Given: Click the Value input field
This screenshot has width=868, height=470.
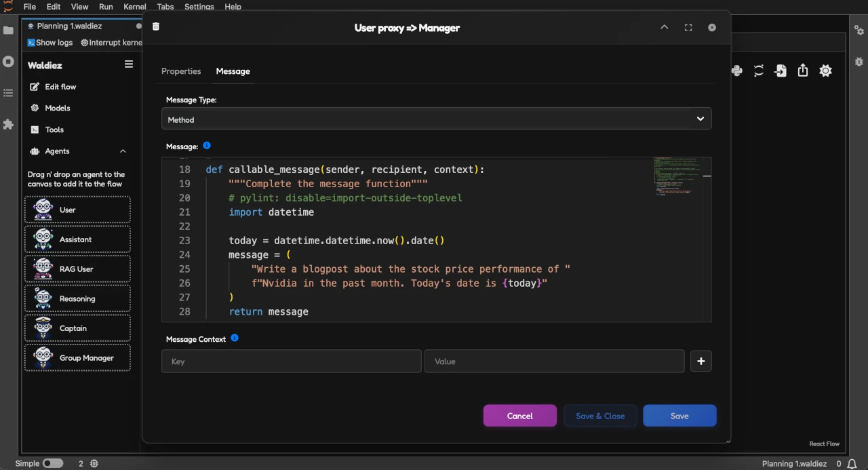Looking at the screenshot, I should click(555, 361).
